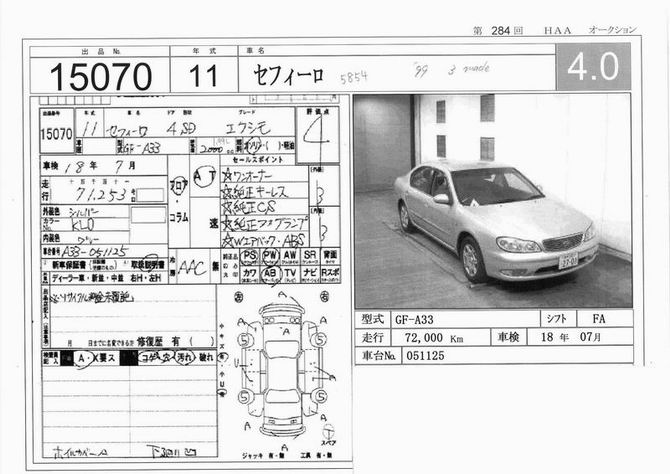Select the handwritten 4 SD door type
Viewport: 670px width, 474px height.
(181, 129)
